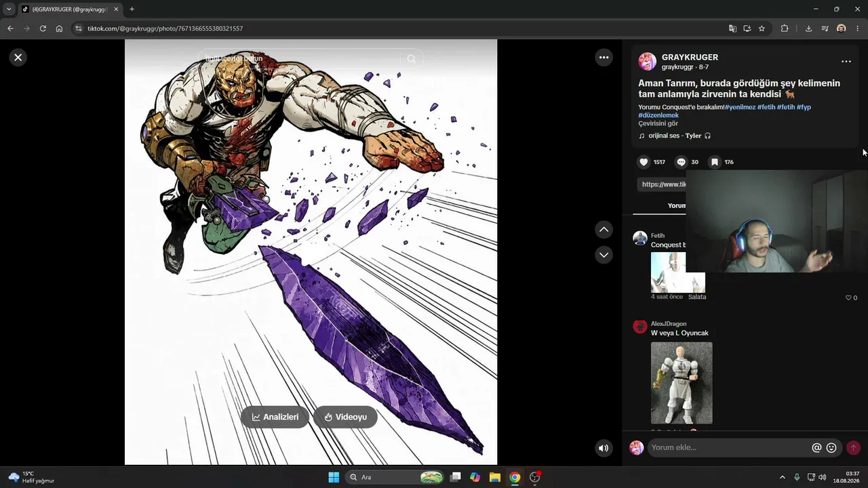The height and width of the screenshot is (488, 868).
Task: Like the post with the heart icon
Action: pyautogui.click(x=644, y=162)
